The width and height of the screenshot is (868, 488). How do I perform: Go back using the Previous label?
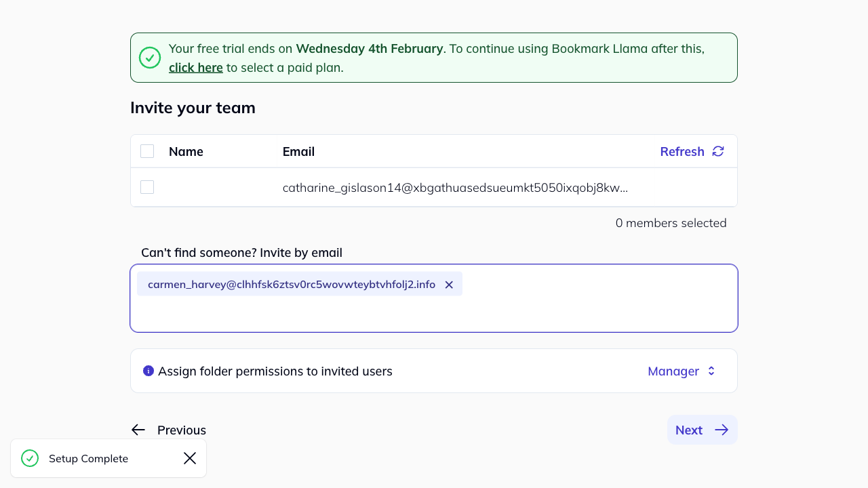(x=182, y=430)
